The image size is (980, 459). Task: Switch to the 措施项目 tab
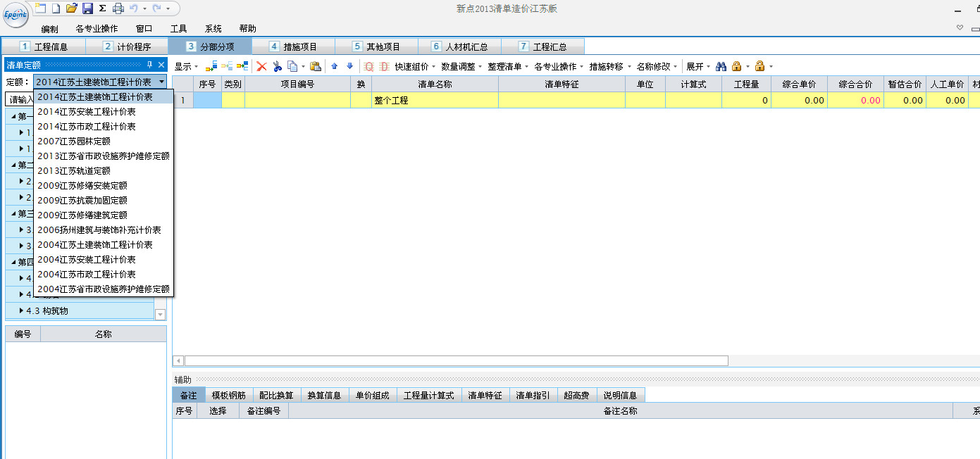(293, 46)
